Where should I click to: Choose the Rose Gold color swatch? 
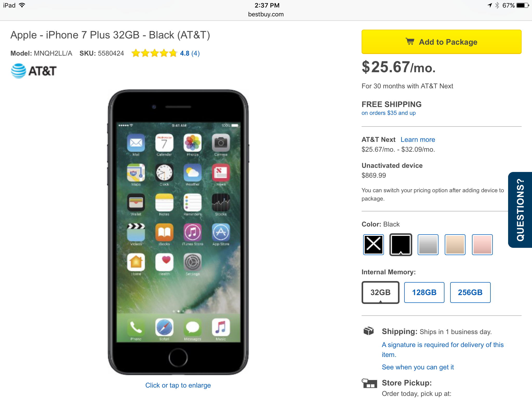coord(482,244)
